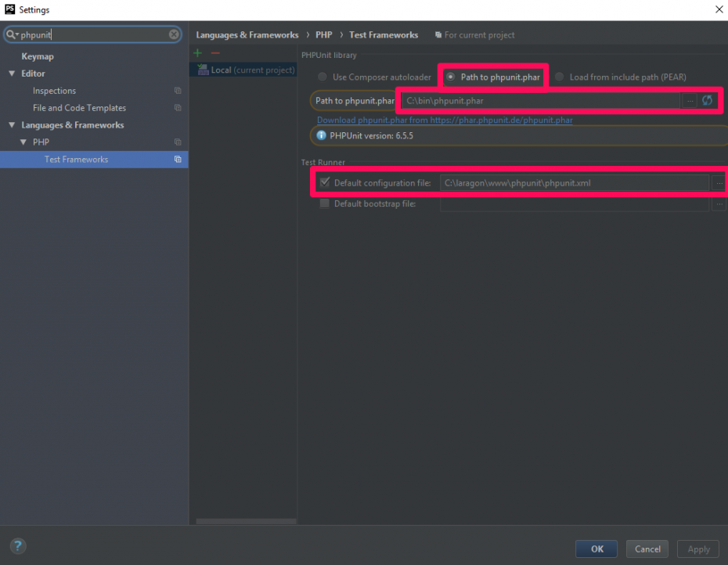Toggle Default configuration file checkbox
This screenshot has height=565, width=728.
(325, 182)
